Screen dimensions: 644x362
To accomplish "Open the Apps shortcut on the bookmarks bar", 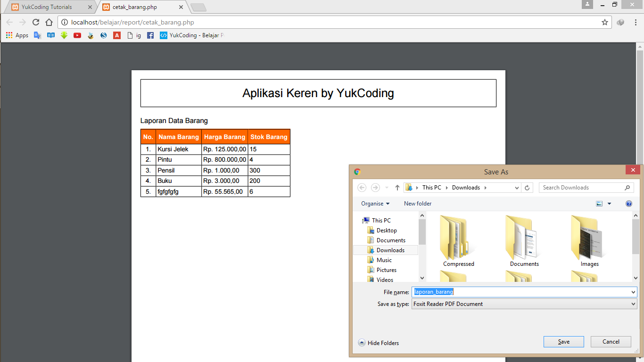I will [x=17, y=35].
